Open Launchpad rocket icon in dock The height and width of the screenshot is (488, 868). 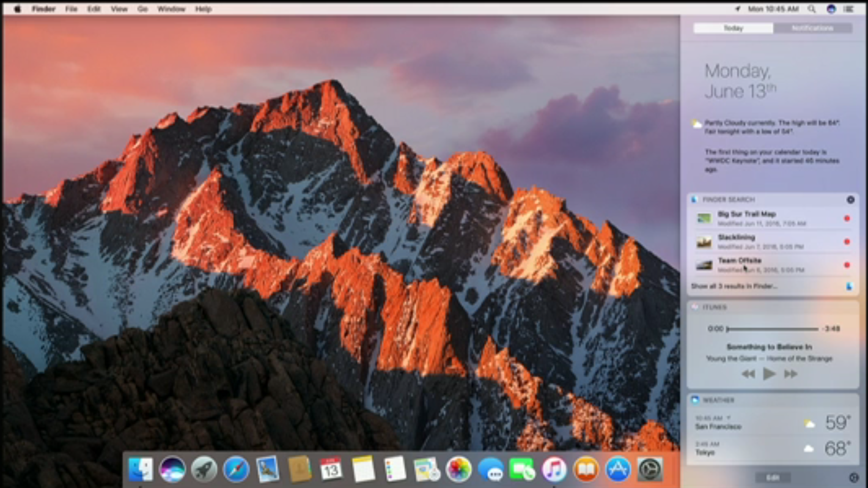point(204,470)
